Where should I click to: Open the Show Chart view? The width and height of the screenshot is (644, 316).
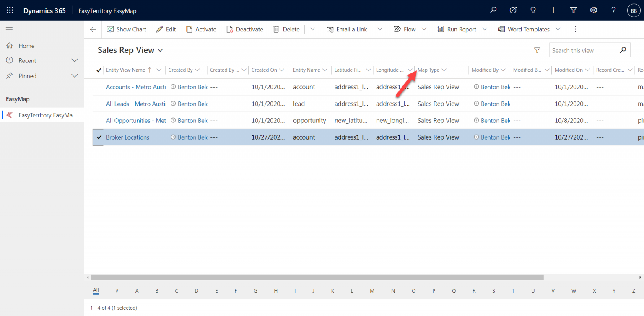(x=126, y=29)
